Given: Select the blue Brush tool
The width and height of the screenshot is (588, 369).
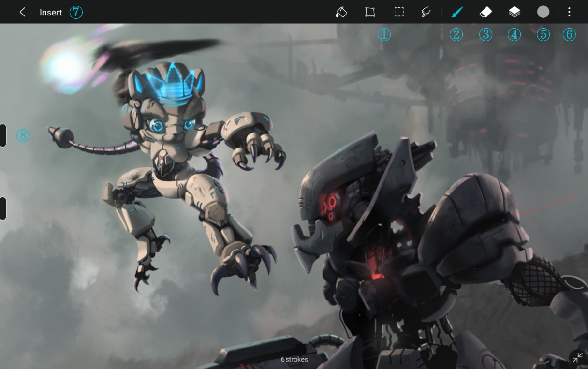Looking at the screenshot, I should point(456,12).
